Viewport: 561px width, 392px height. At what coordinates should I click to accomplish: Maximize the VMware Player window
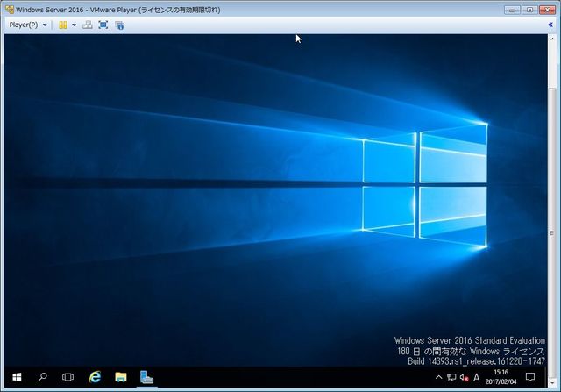click(x=529, y=10)
